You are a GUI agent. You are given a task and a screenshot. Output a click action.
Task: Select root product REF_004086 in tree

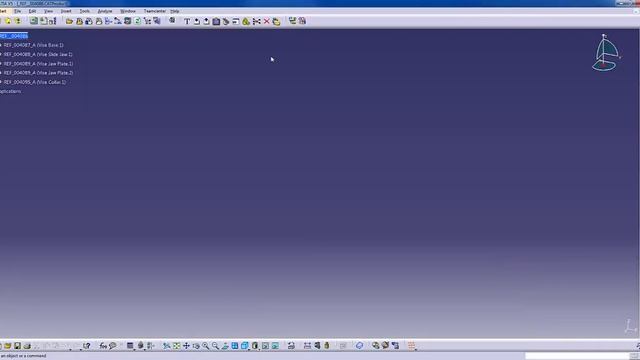(14, 36)
